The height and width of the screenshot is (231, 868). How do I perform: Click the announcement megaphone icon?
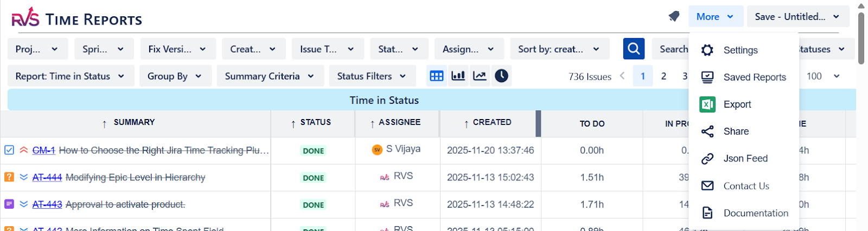click(x=674, y=17)
